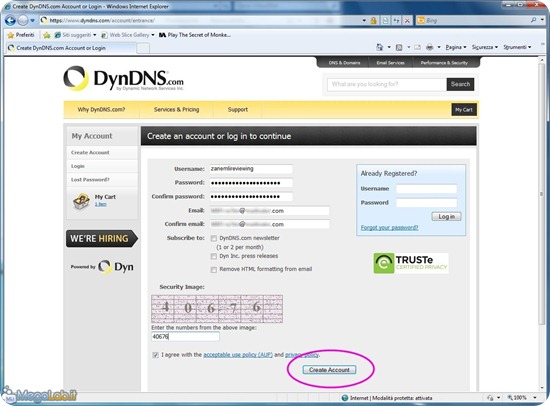Click Already Registered Username field

(x=426, y=189)
